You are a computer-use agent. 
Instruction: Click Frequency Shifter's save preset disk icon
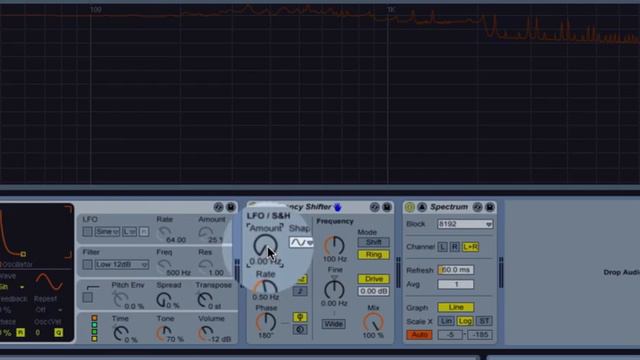click(x=387, y=207)
